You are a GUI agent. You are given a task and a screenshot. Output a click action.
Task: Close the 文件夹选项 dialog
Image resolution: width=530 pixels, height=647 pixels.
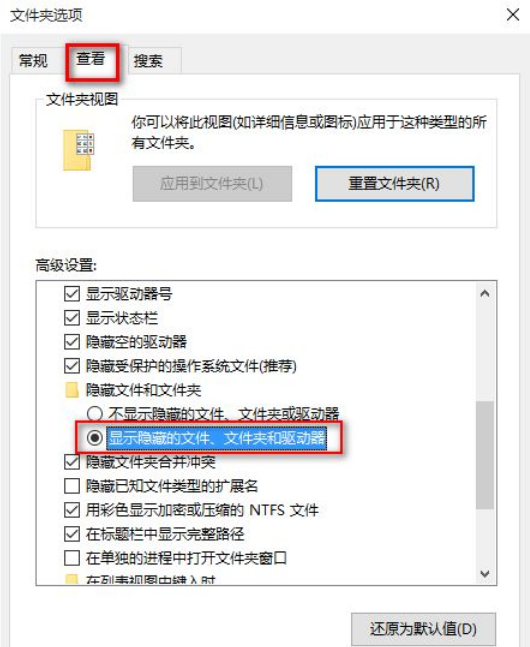click(513, 15)
